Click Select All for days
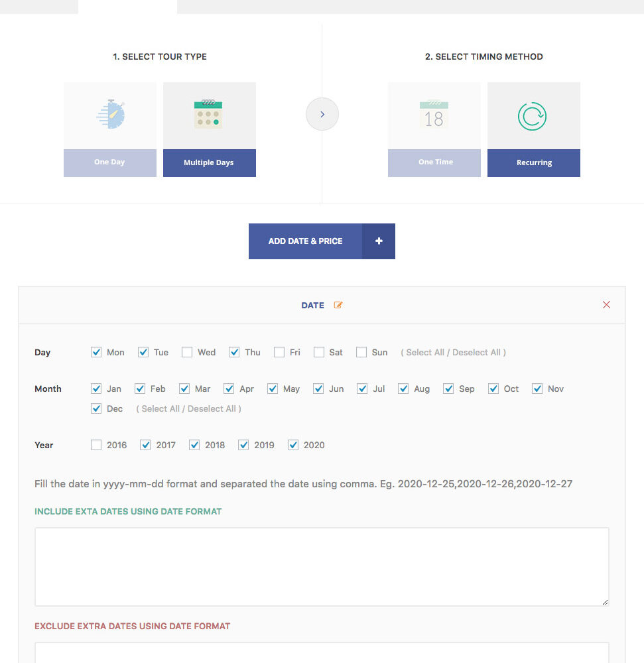This screenshot has width=644, height=663. (x=425, y=353)
